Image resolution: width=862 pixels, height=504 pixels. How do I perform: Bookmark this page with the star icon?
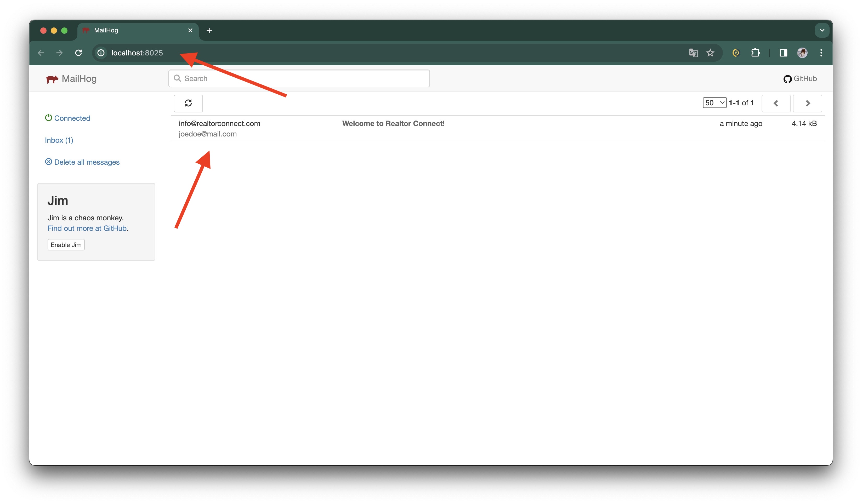pyautogui.click(x=711, y=53)
